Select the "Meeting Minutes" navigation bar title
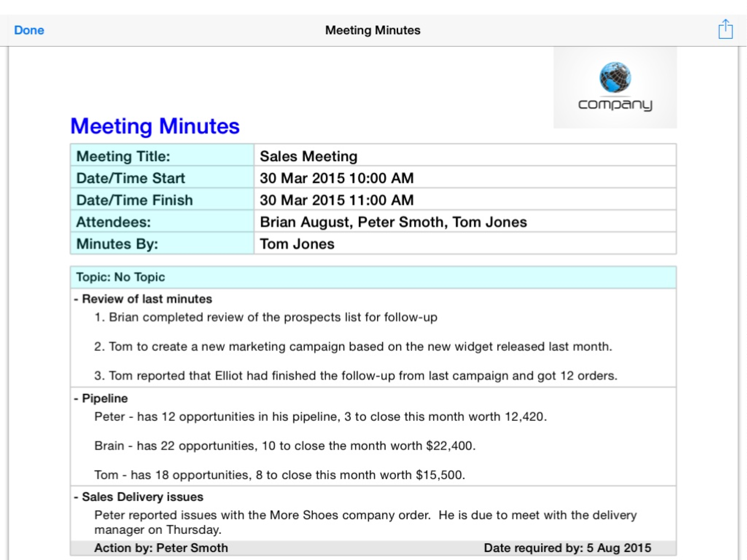 (x=372, y=30)
